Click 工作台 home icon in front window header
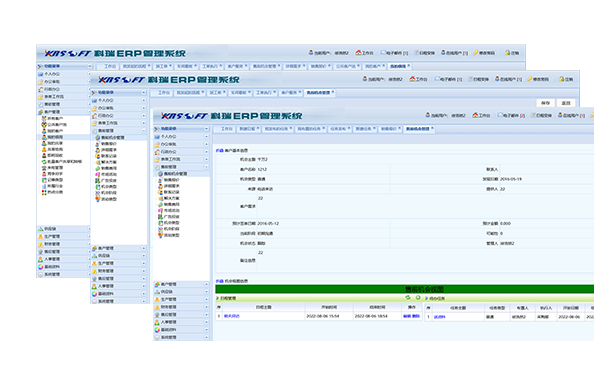The width and height of the screenshot is (594, 372). point(475,115)
